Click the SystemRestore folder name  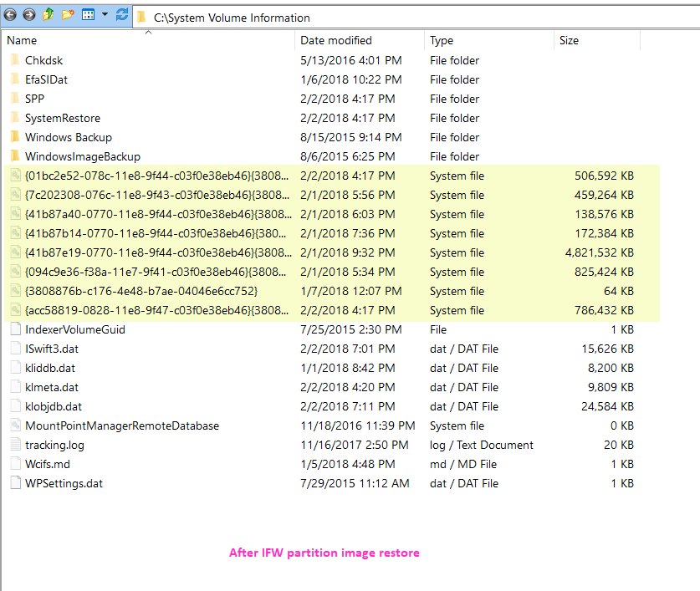tap(63, 118)
